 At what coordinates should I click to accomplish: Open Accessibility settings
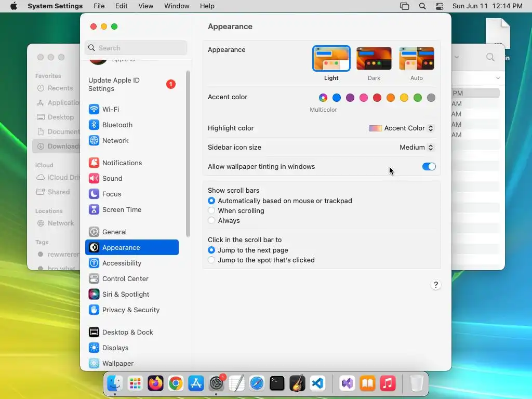tap(131, 263)
